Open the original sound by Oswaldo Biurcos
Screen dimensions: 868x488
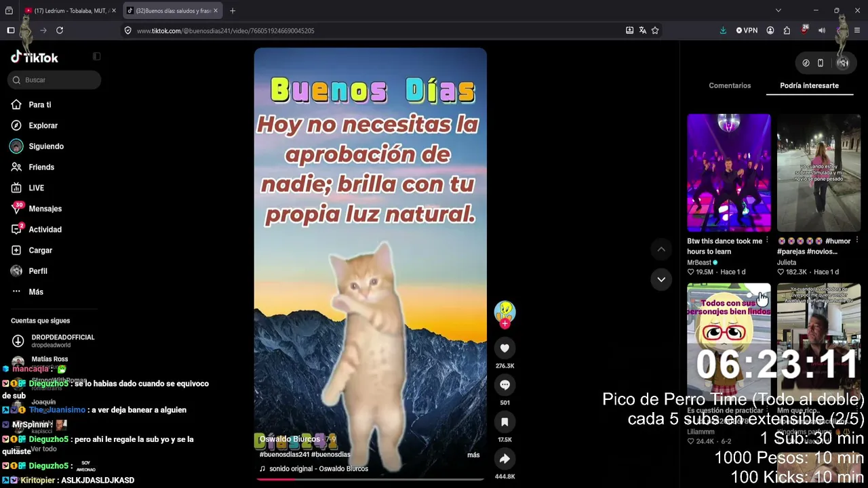tap(313, 469)
